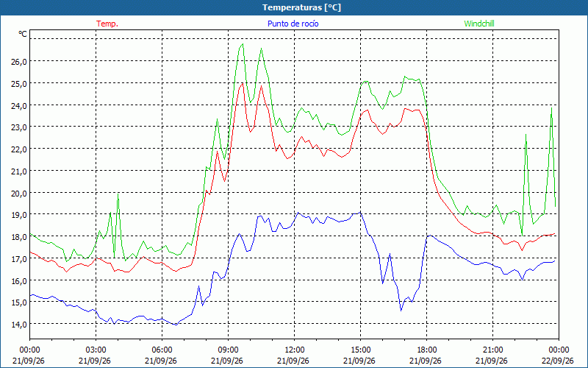
Task: Click the 19,0 y-axis value
Action: point(19,215)
